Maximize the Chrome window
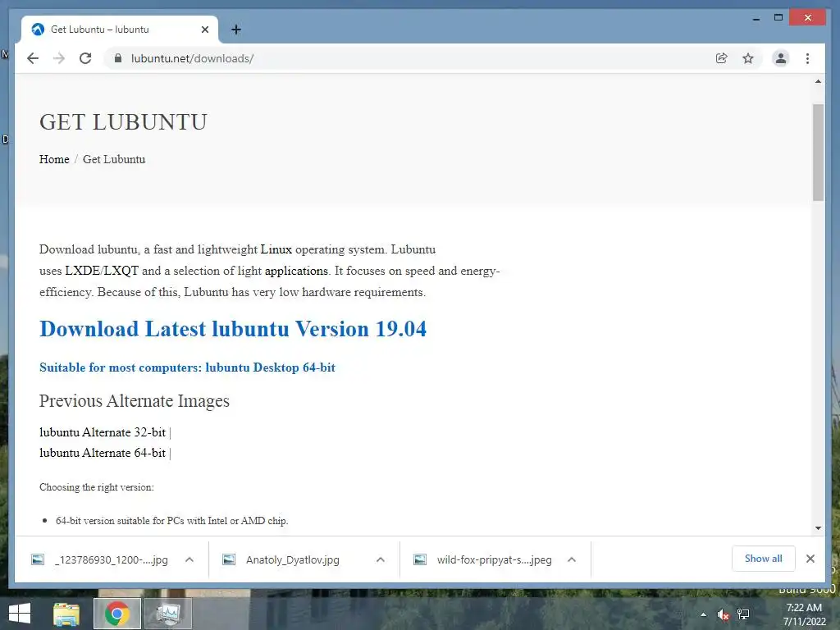 coord(778,18)
